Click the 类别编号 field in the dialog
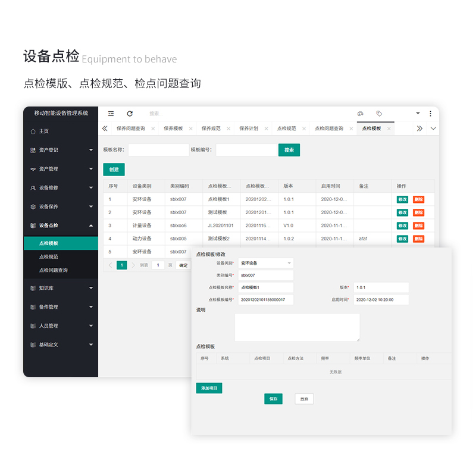The height and width of the screenshot is (476, 476). tap(265, 275)
